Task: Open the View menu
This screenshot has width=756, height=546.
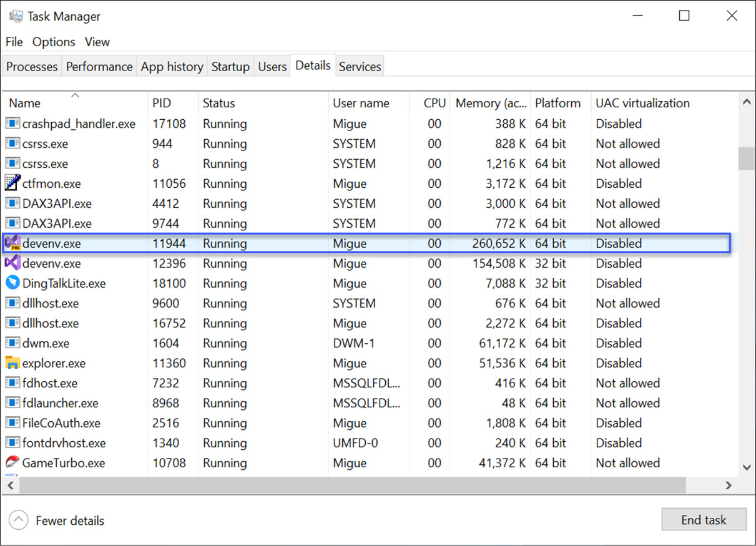Action: pyautogui.click(x=97, y=42)
